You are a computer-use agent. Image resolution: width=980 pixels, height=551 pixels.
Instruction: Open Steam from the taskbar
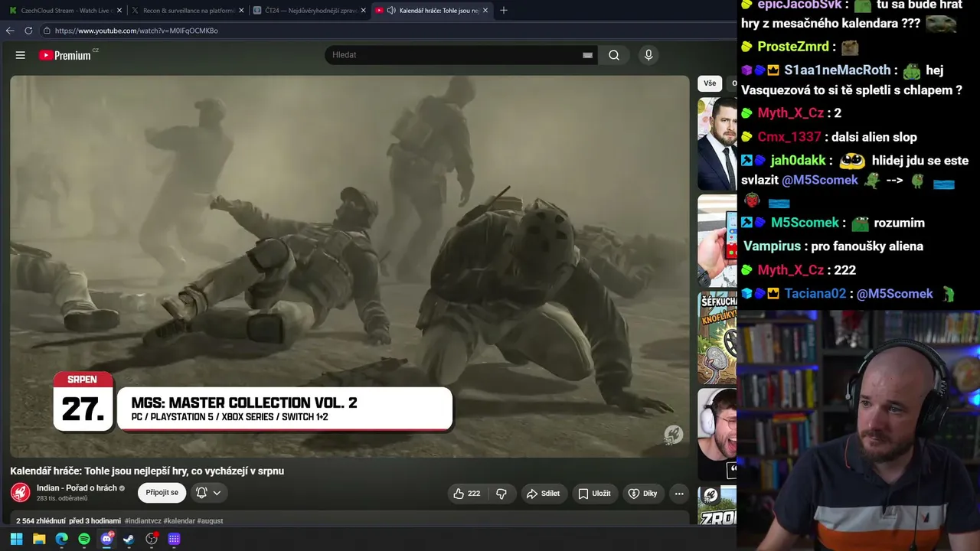tap(129, 539)
